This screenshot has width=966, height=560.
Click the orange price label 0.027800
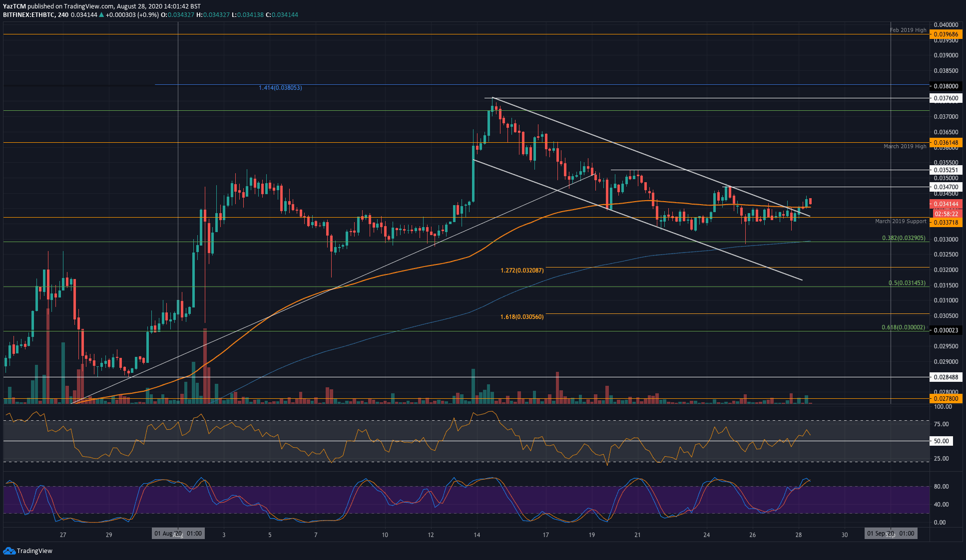947,399
